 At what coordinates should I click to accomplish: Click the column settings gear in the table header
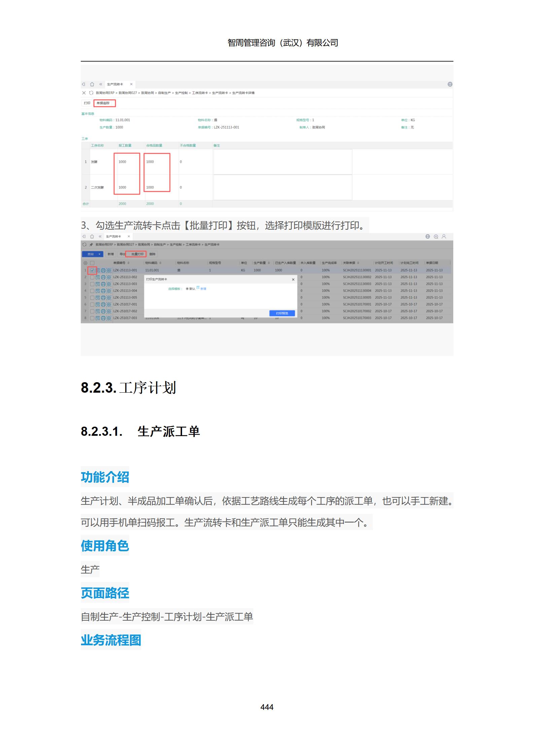tap(85, 263)
